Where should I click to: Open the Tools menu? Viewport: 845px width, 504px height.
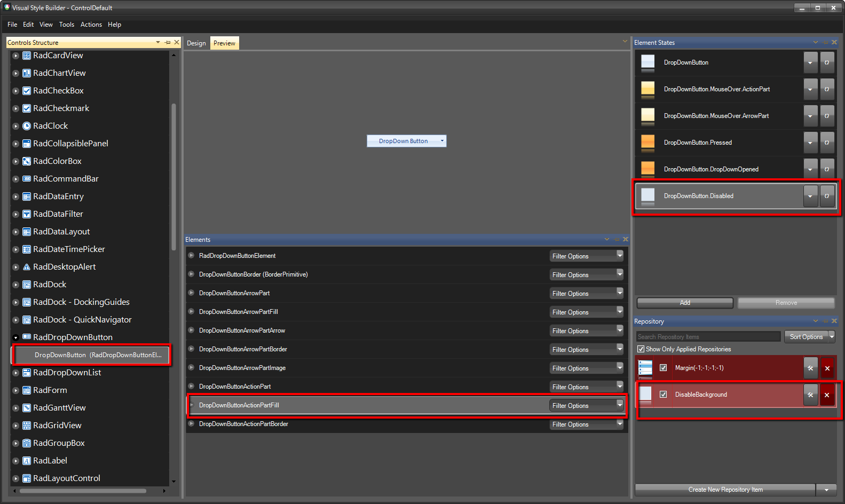pyautogui.click(x=67, y=25)
